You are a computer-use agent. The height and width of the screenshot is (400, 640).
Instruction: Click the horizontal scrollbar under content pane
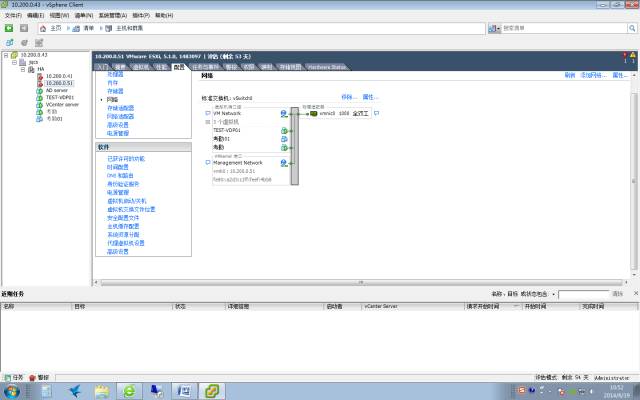[361, 282]
